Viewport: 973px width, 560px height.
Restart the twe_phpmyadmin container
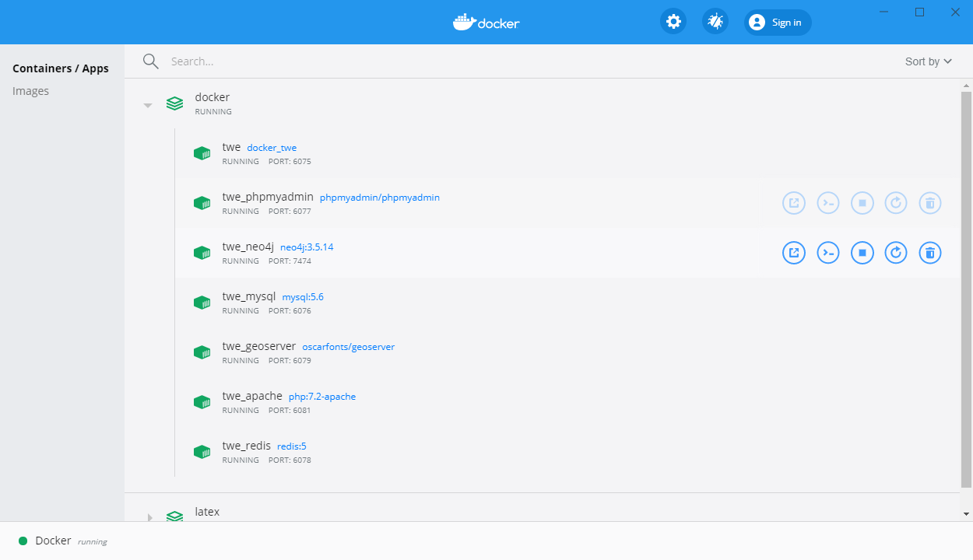click(897, 204)
